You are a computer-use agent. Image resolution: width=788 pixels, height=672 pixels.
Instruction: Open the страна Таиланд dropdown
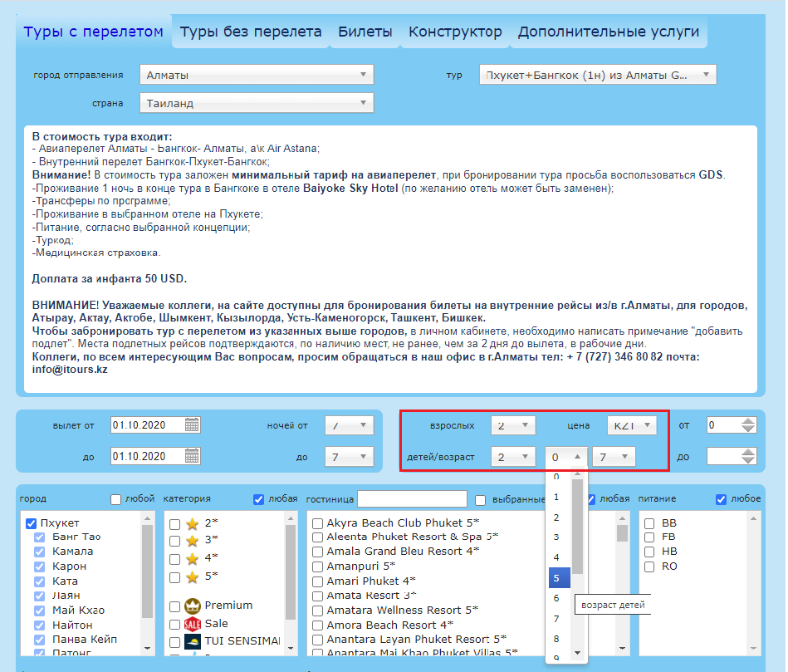point(257,103)
